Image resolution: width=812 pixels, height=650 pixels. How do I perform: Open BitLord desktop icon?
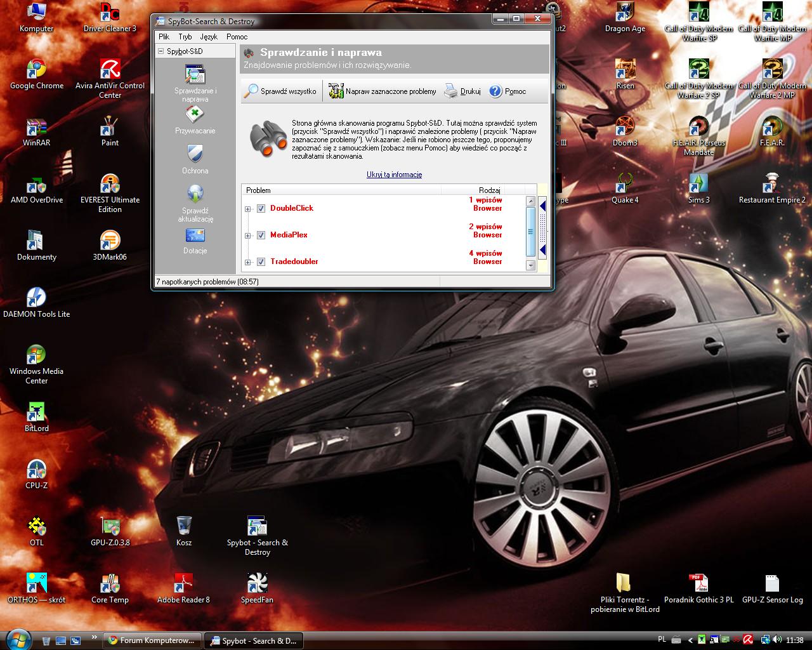point(37,417)
